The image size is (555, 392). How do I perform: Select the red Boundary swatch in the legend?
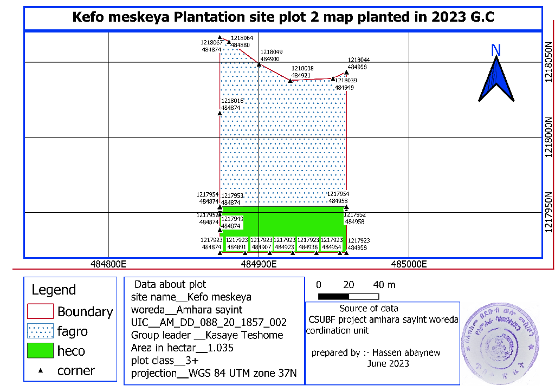tap(41, 311)
